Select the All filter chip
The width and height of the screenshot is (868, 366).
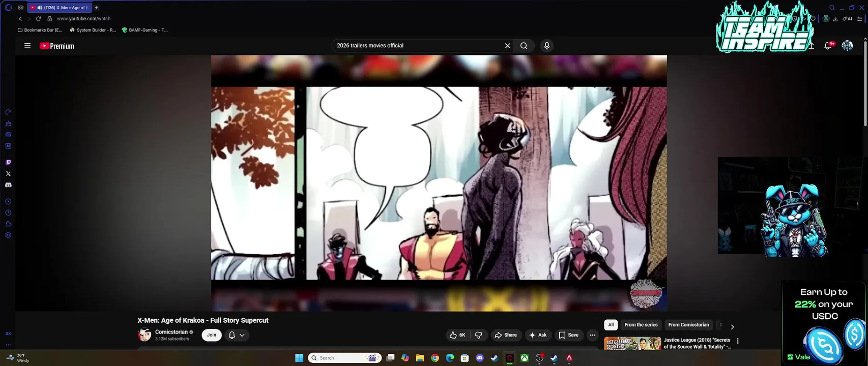click(x=611, y=325)
